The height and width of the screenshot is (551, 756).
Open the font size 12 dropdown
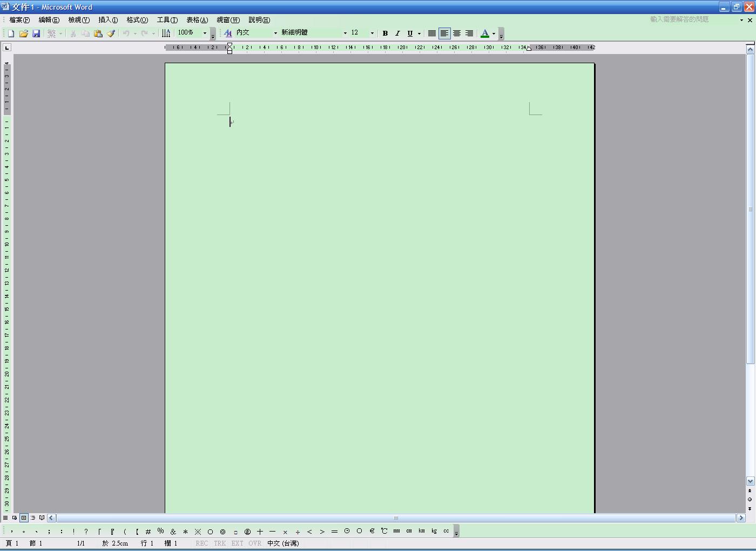(372, 33)
